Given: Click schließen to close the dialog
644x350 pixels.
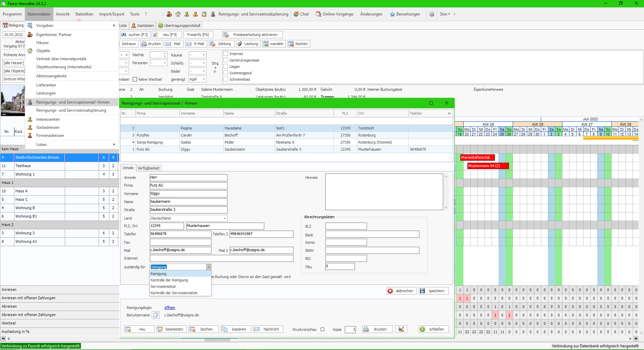Looking at the screenshot, I should coord(433,329).
